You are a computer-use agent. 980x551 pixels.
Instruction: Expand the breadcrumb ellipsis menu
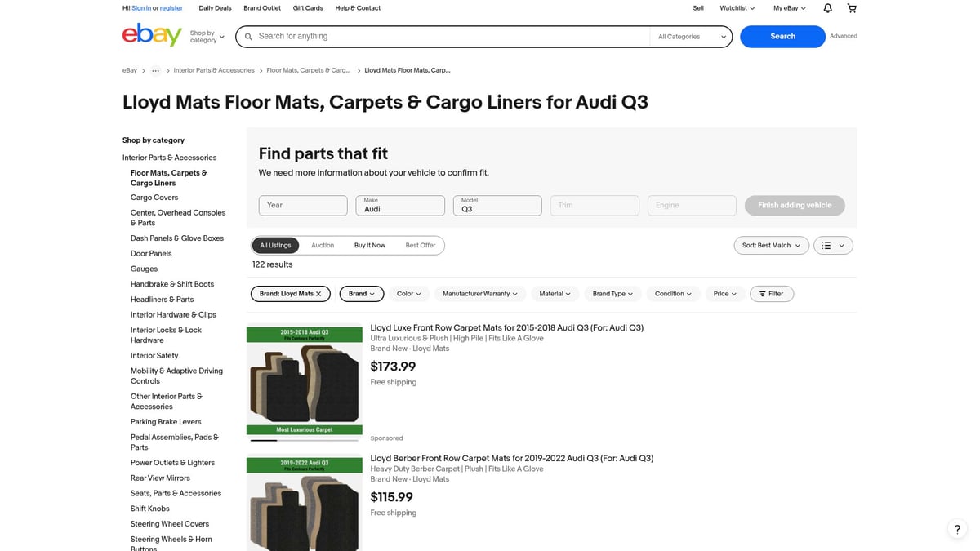pos(155,71)
